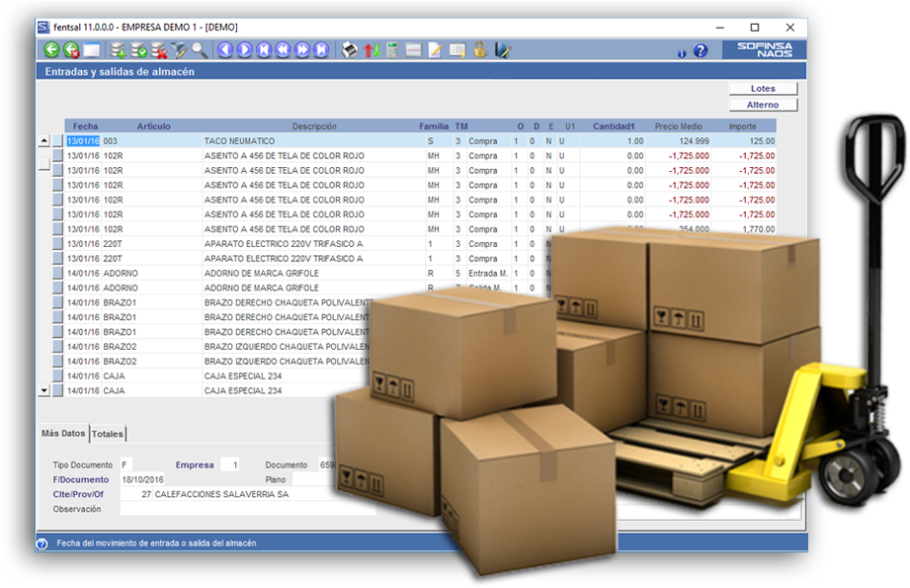Print using the printer icon
Viewport: 910px width, 588px height.
[x=350, y=49]
